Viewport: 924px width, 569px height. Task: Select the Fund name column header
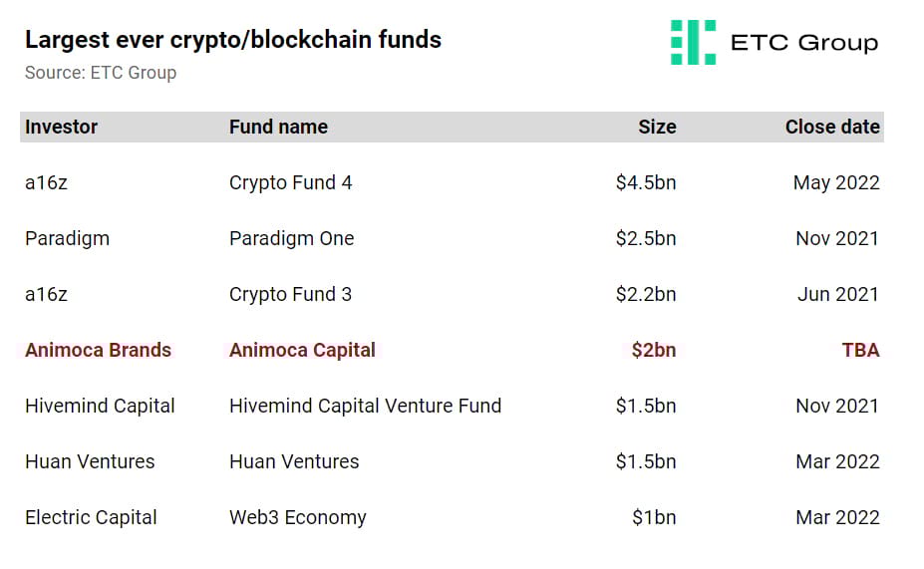[x=278, y=127]
